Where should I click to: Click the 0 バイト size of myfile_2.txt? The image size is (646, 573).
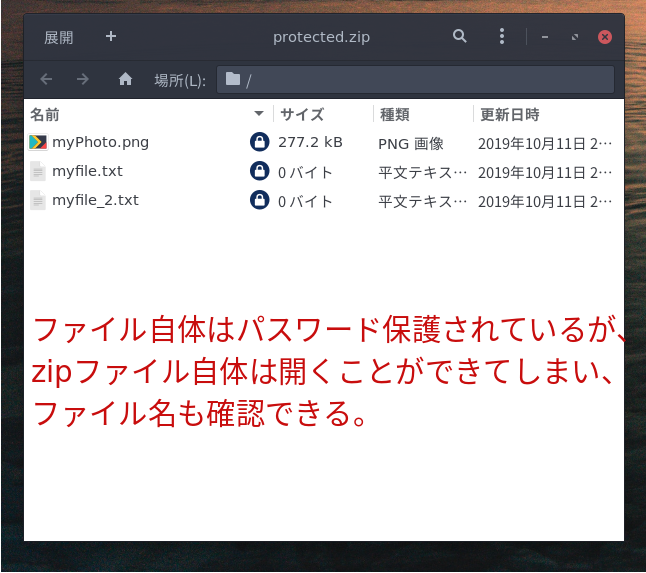point(305,202)
